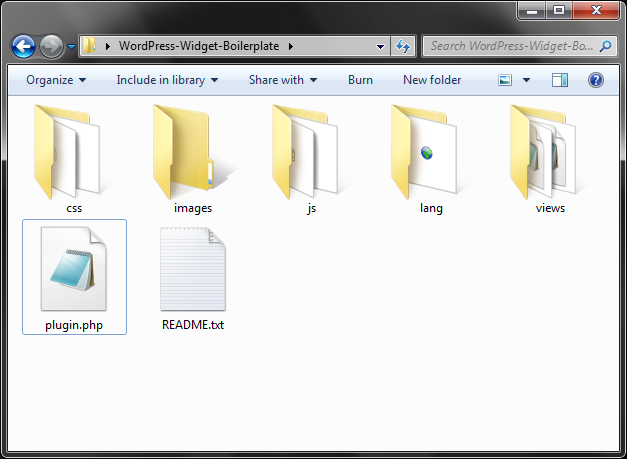Click the images folder name label
The height and width of the screenshot is (459, 627).
coord(193,208)
